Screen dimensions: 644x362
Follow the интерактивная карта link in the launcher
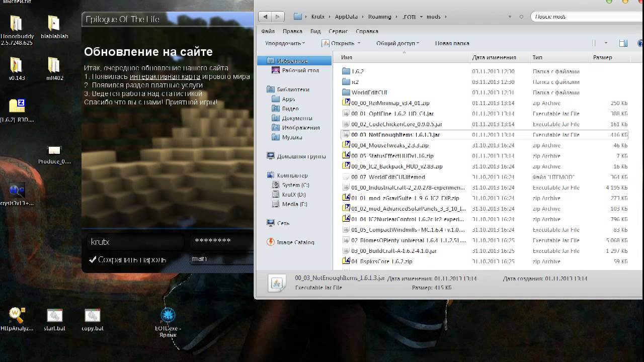(x=165, y=76)
